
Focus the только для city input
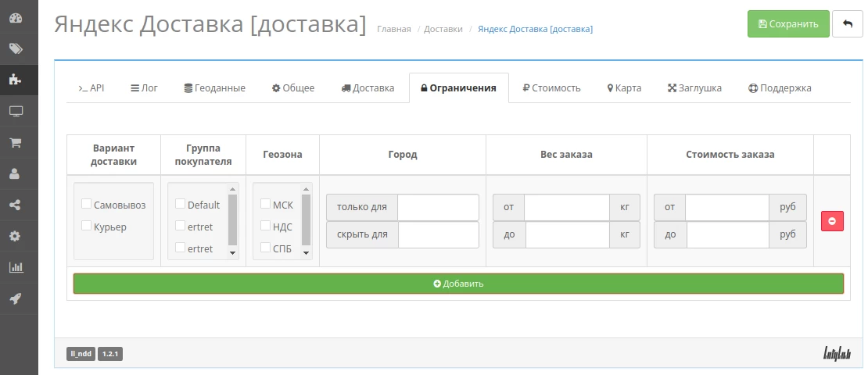[438, 207]
